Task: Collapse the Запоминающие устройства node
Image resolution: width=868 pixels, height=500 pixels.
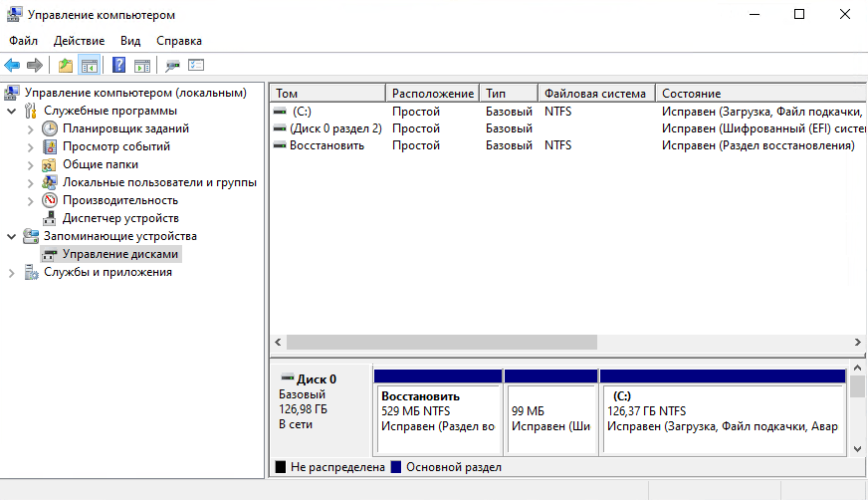Action: click(12, 236)
